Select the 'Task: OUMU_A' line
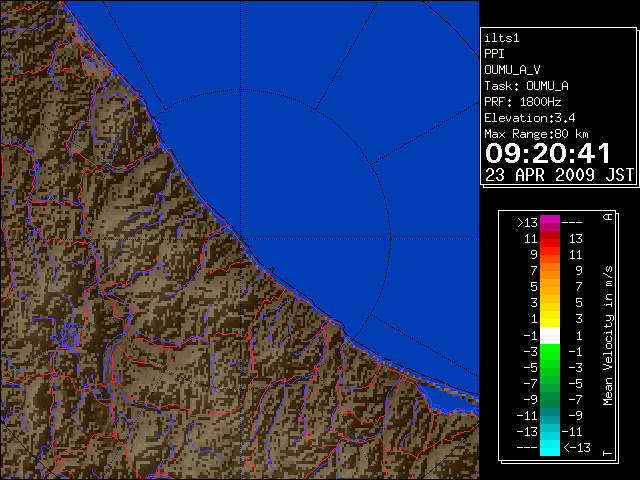 click(526, 86)
